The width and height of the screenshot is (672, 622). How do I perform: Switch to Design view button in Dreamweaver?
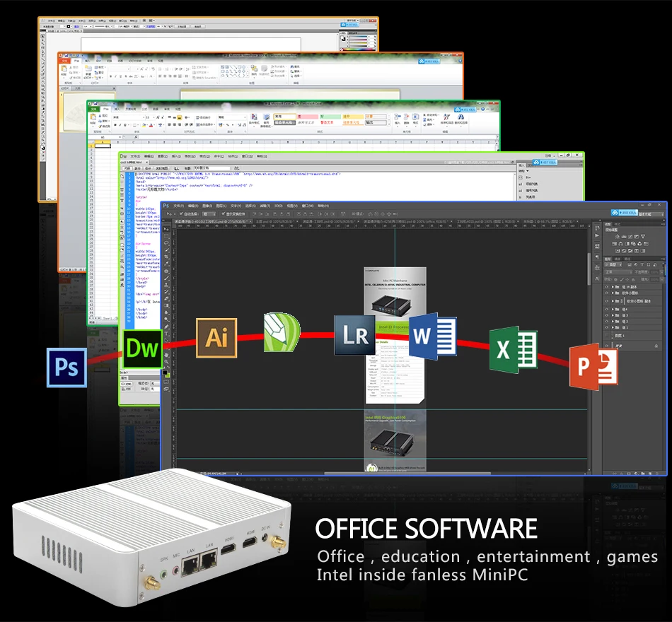[148, 168]
